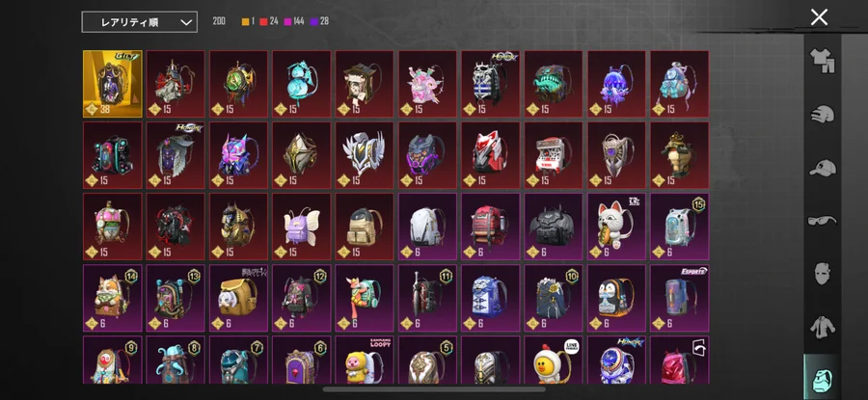Filter by the pink rarity count 144
The width and height of the screenshot is (868, 400).
(x=294, y=21)
